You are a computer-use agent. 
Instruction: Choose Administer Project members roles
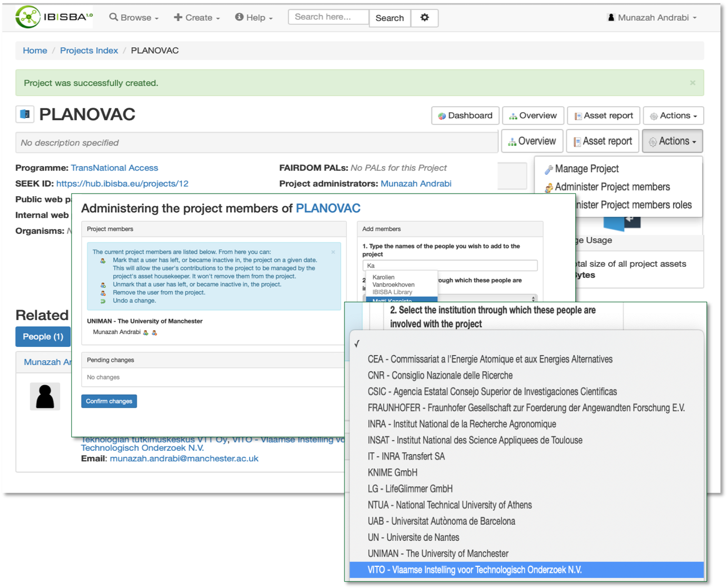click(634, 205)
